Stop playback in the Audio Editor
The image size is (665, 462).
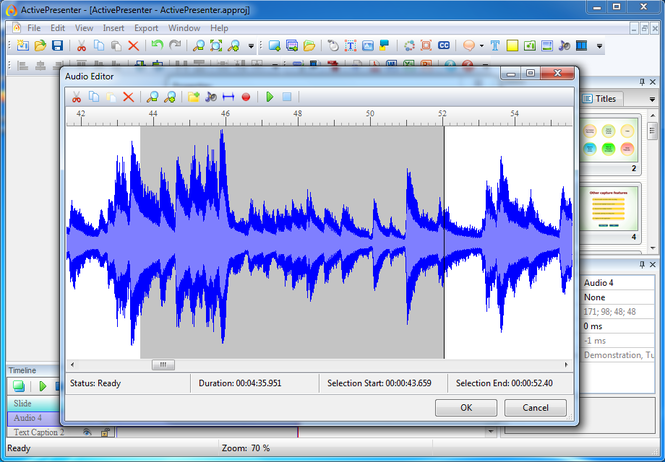tap(287, 97)
